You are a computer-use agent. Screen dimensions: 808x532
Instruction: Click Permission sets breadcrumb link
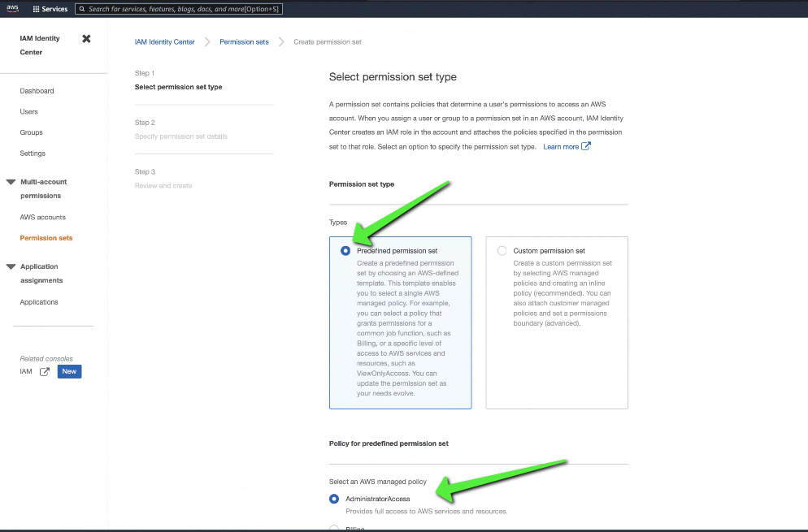click(244, 41)
